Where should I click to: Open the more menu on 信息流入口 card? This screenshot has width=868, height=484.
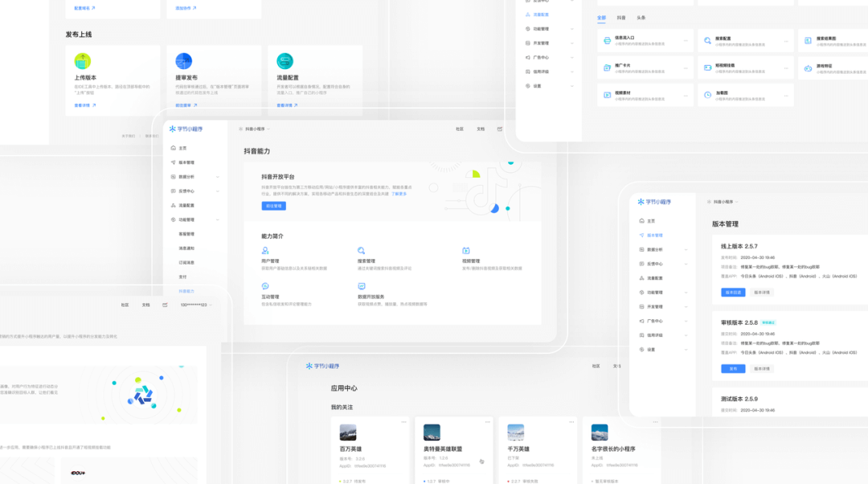click(686, 40)
